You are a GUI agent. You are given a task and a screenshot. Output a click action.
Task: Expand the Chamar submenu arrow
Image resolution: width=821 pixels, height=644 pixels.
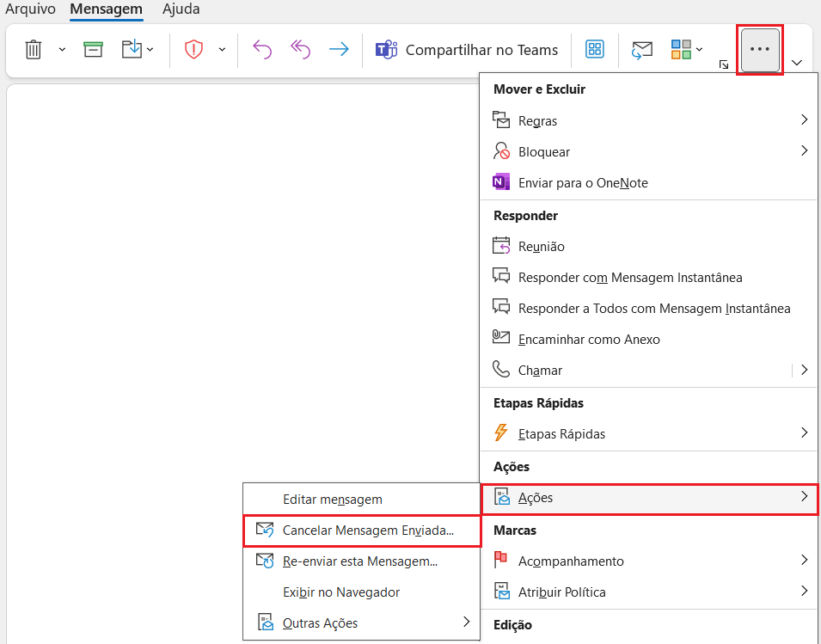pyautogui.click(x=805, y=371)
